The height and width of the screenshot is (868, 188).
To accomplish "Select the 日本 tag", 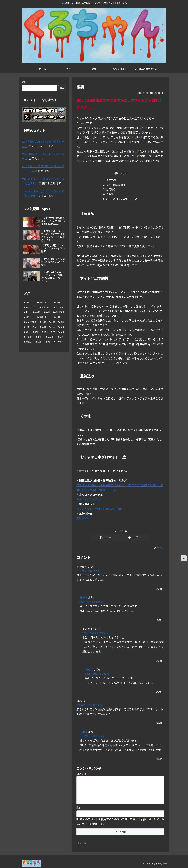I will [x=52, y=327].
